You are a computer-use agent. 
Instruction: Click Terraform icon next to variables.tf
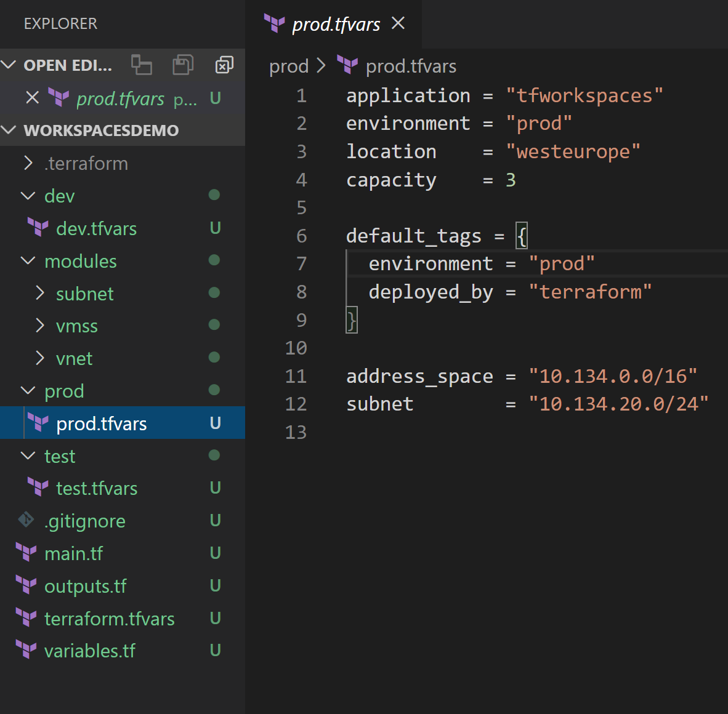point(26,650)
